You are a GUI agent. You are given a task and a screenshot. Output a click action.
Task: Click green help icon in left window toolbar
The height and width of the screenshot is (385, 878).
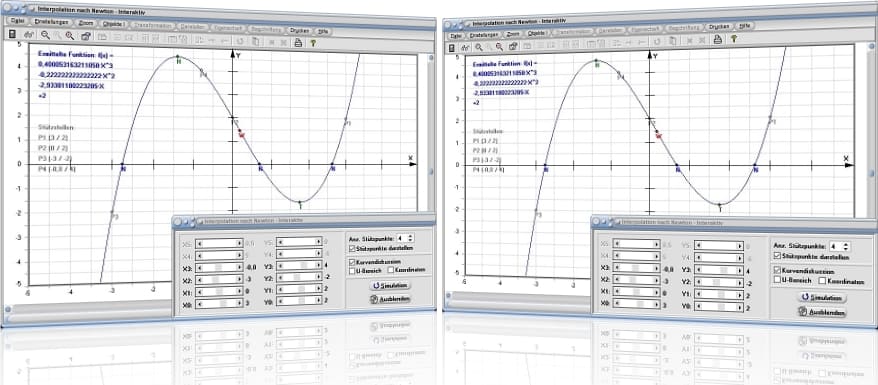coord(313,43)
